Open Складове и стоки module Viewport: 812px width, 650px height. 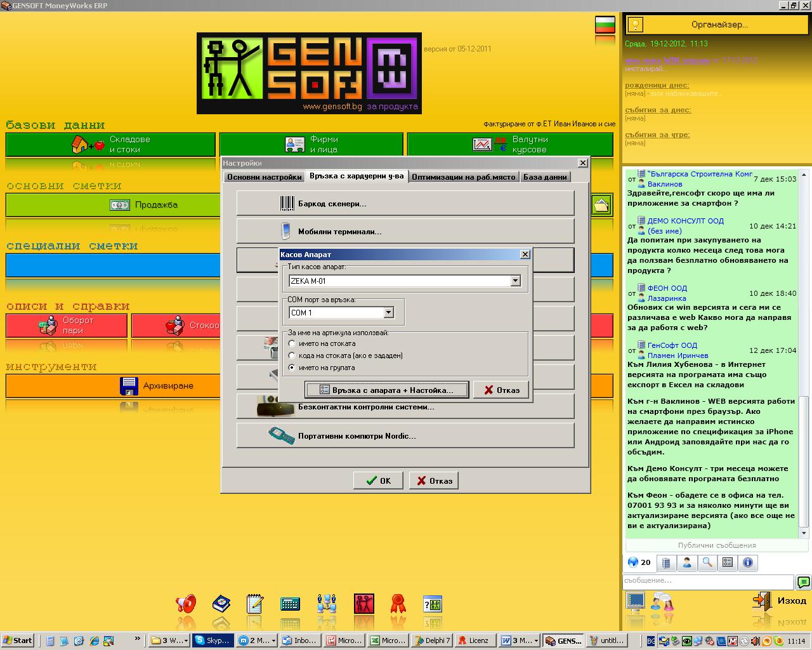click(x=110, y=144)
